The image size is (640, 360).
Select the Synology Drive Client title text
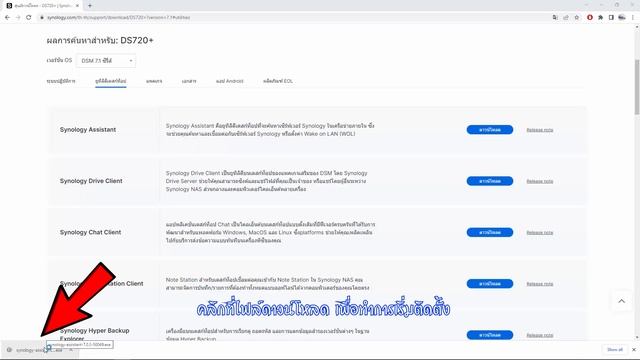91,181
